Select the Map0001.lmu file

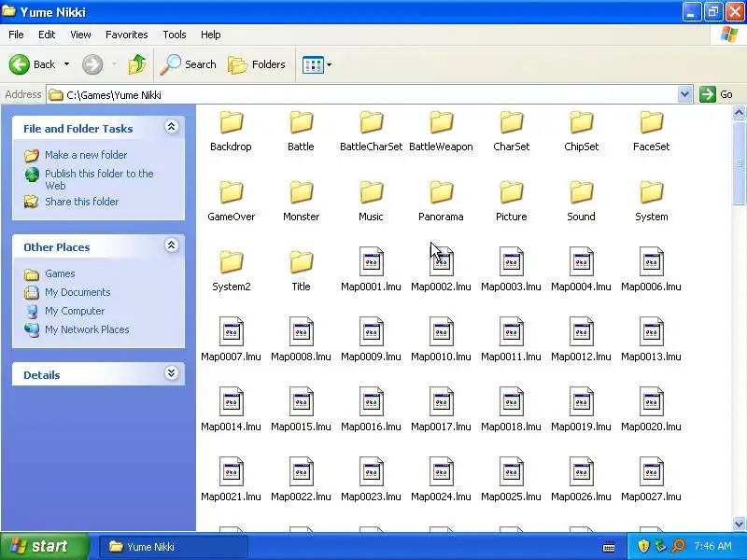tap(371, 270)
